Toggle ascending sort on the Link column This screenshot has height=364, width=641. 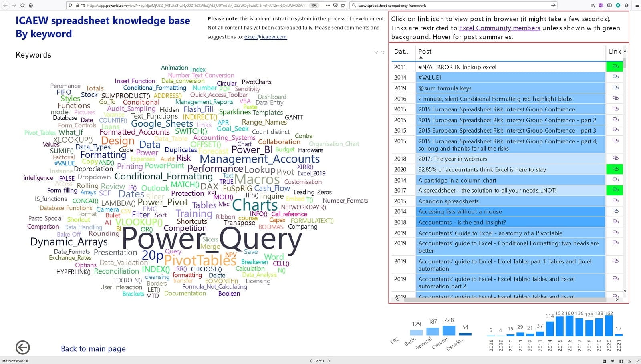(x=616, y=52)
